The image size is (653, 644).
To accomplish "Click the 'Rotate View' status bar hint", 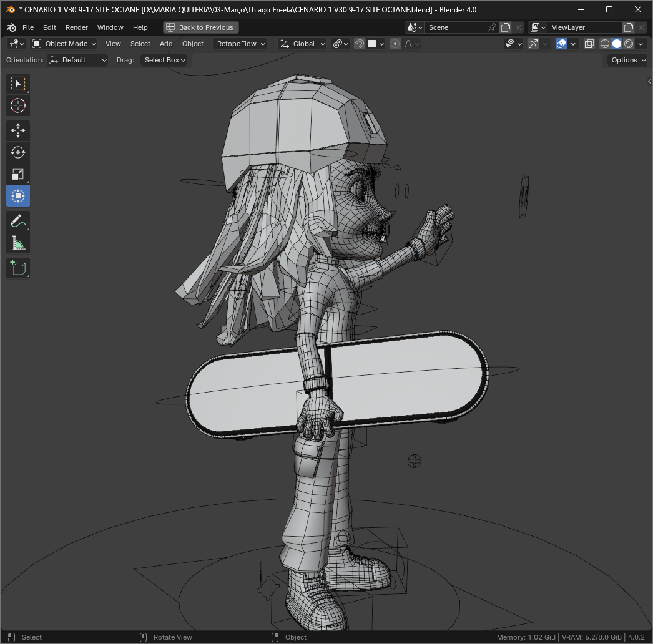I will coord(172,637).
